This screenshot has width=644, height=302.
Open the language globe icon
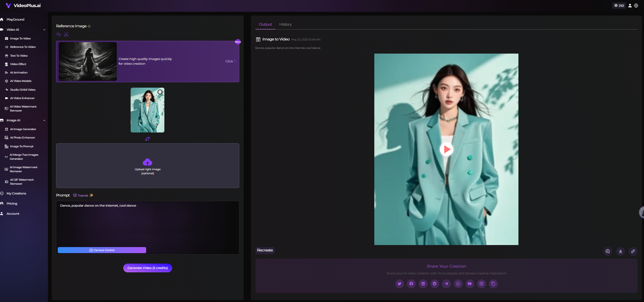click(x=636, y=5)
